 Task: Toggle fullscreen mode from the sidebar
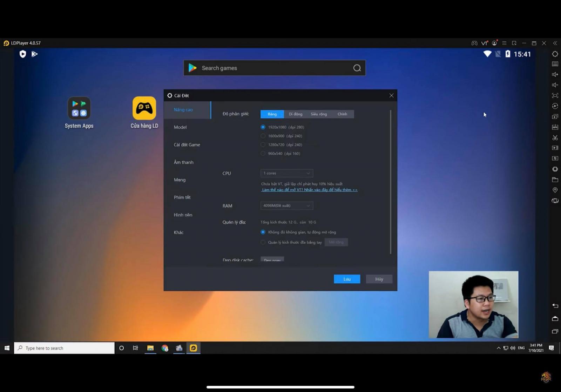pos(555,95)
